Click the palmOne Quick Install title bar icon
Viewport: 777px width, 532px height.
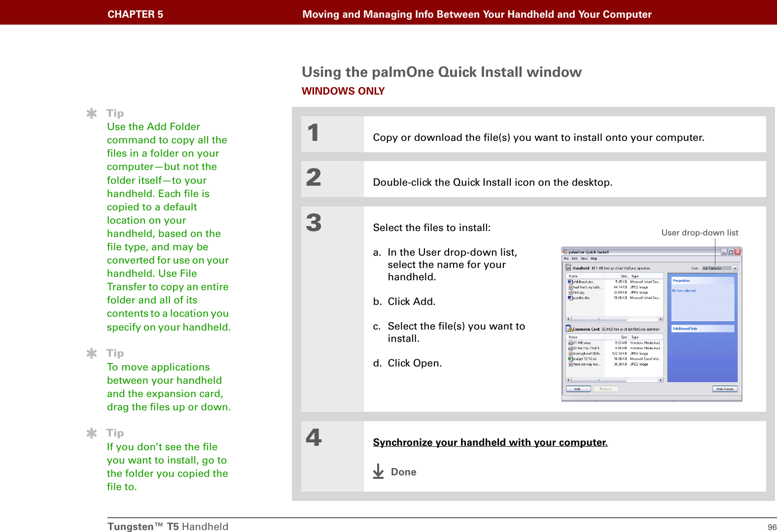click(x=565, y=252)
